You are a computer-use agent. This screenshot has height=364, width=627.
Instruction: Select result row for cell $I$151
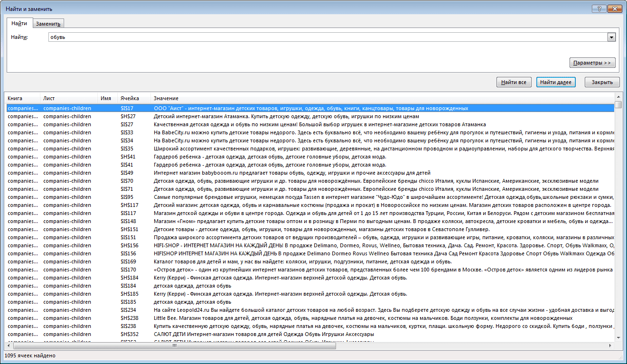[309, 237]
